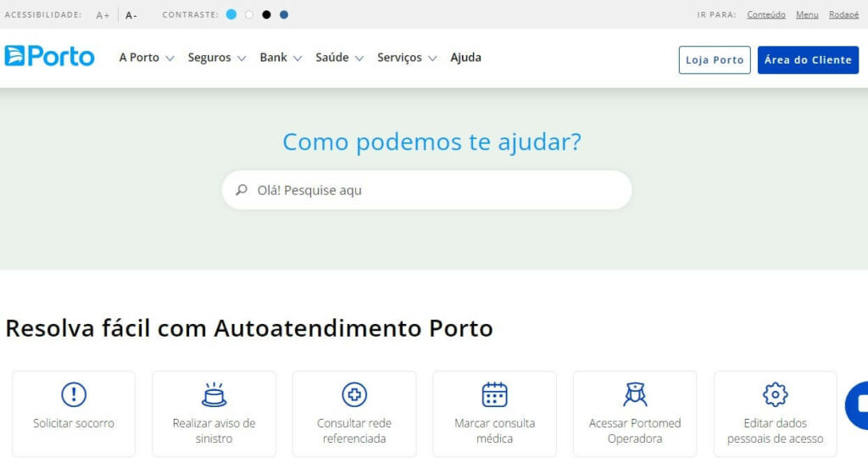Open the chat bubble widget
The height and width of the screenshot is (458, 868).
(856, 405)
